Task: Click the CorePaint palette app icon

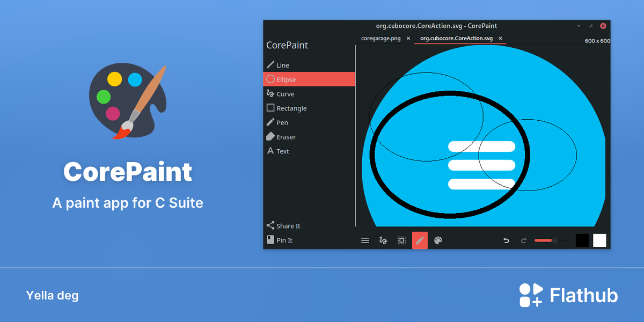Action: [x=128, y=102]
